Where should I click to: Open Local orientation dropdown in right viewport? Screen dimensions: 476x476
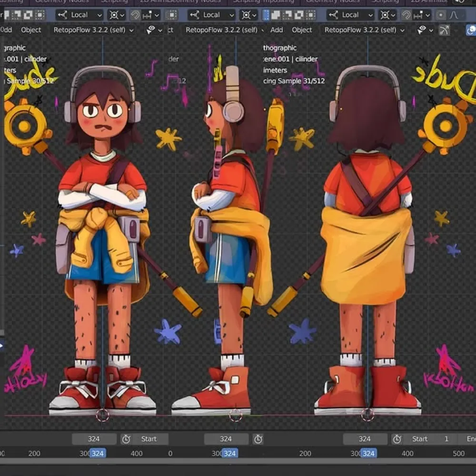[x=351, y=15]
